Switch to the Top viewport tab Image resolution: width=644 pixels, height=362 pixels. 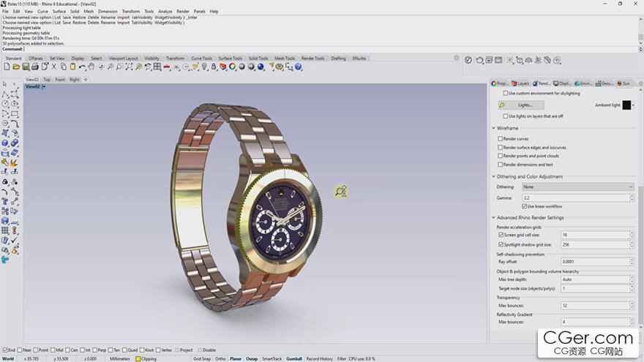47,80
